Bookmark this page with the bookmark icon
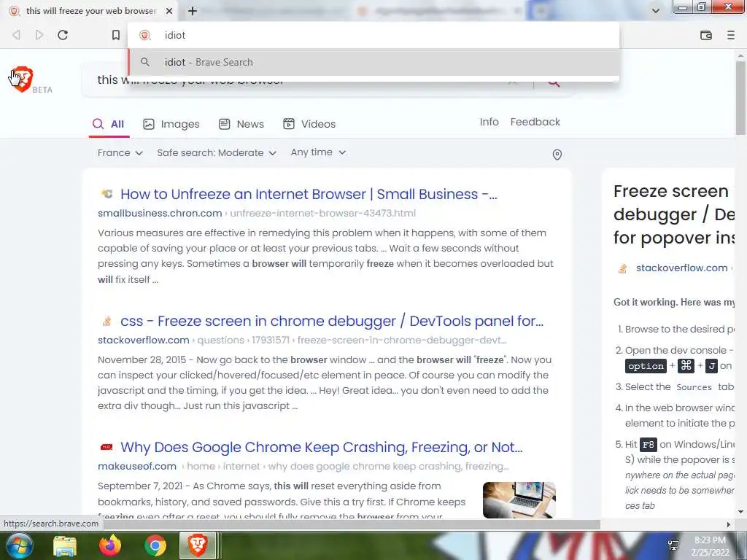Image resolution: width=747 pixels, height=560 pixels. [x=116, y=35]
